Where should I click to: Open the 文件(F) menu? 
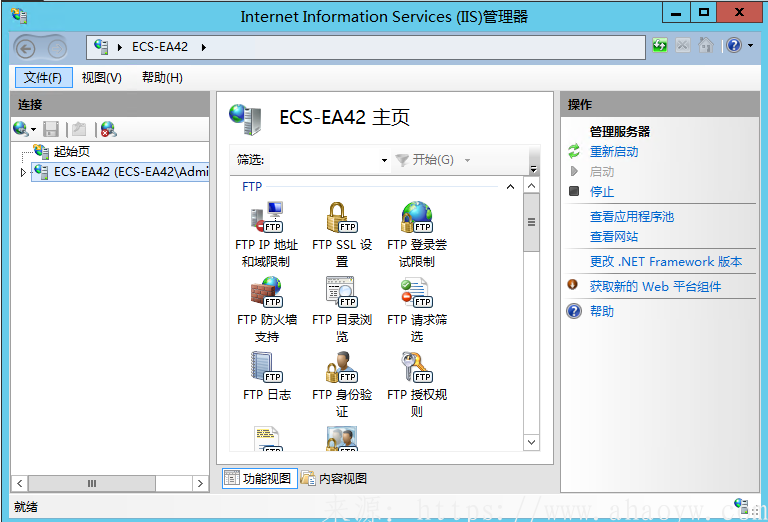(x=43, y=78)
